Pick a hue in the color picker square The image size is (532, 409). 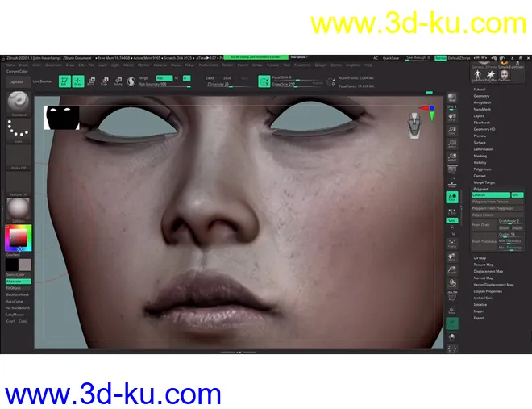(19, 238)
